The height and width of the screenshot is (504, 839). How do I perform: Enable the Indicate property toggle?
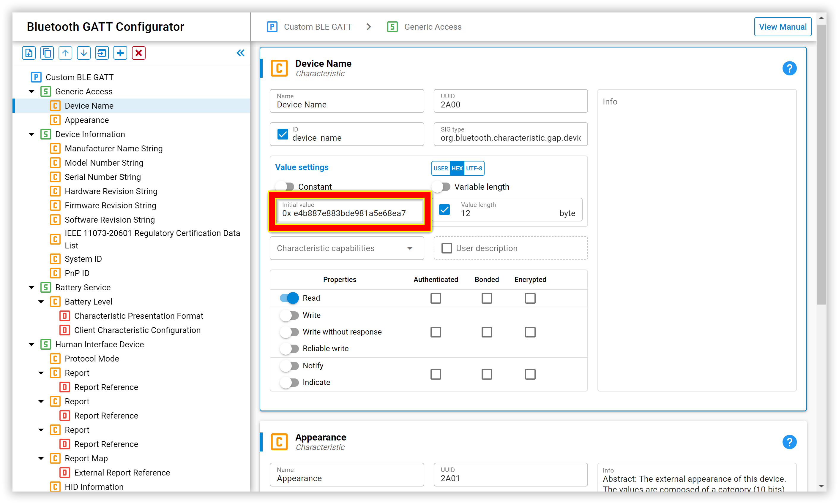pos(289,382)
